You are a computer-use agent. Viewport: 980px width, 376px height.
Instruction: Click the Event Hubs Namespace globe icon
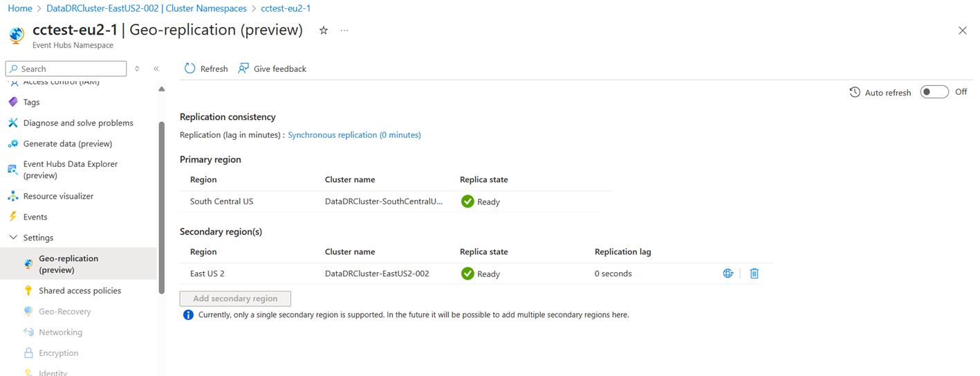(x=16, y=35)
